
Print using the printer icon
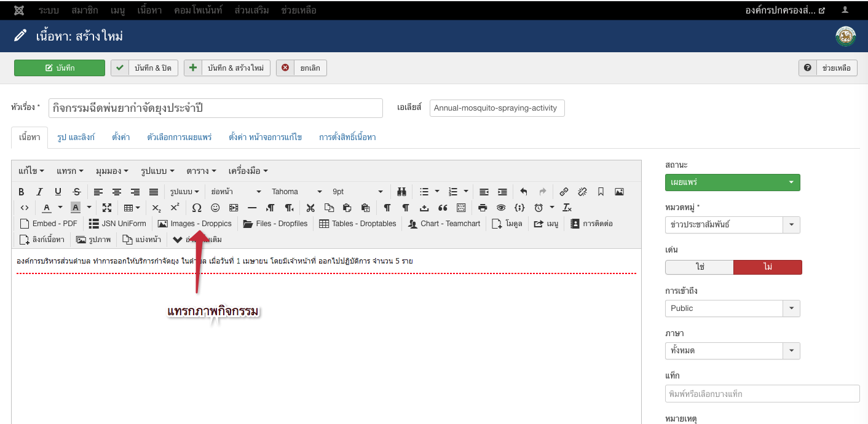(x=483, y=208)
